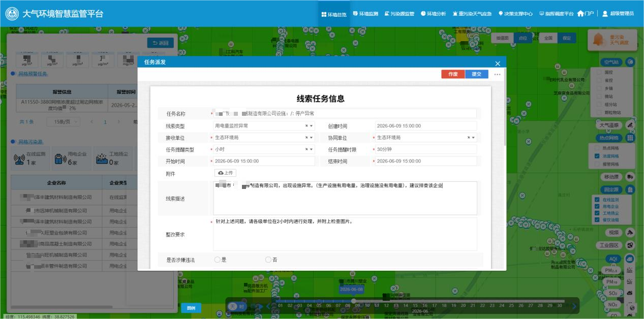Check the 国控 station checkbox
Viewport: 644px width, 319px height.
[599, 72]
